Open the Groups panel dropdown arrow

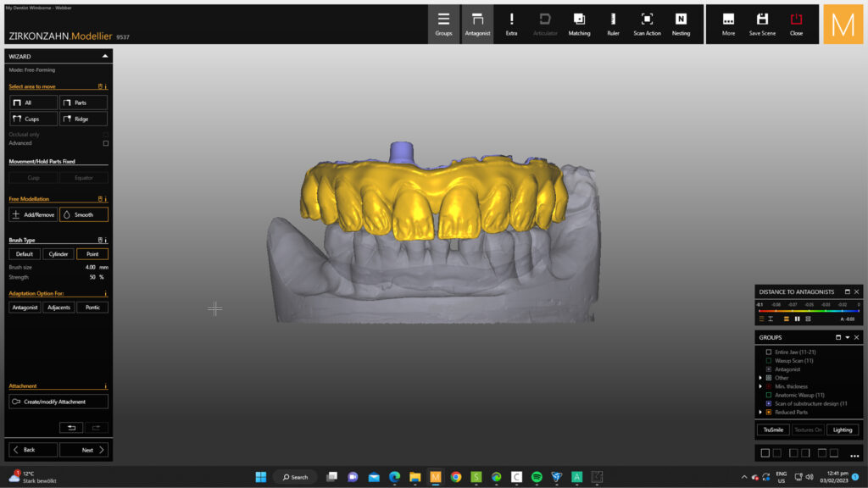[847, 337]
